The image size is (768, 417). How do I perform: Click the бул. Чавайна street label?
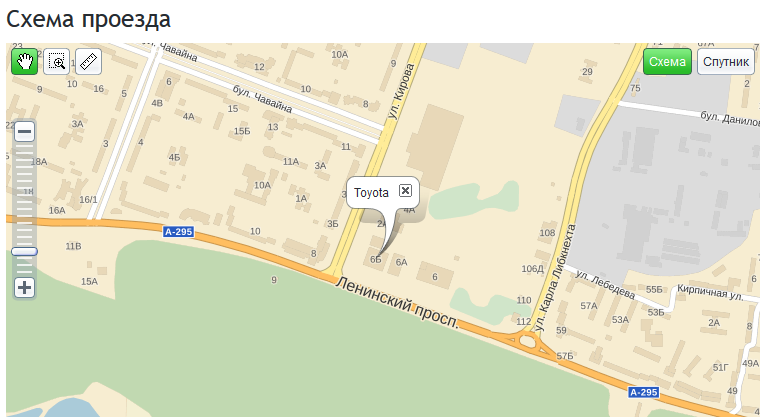(262, 98)
